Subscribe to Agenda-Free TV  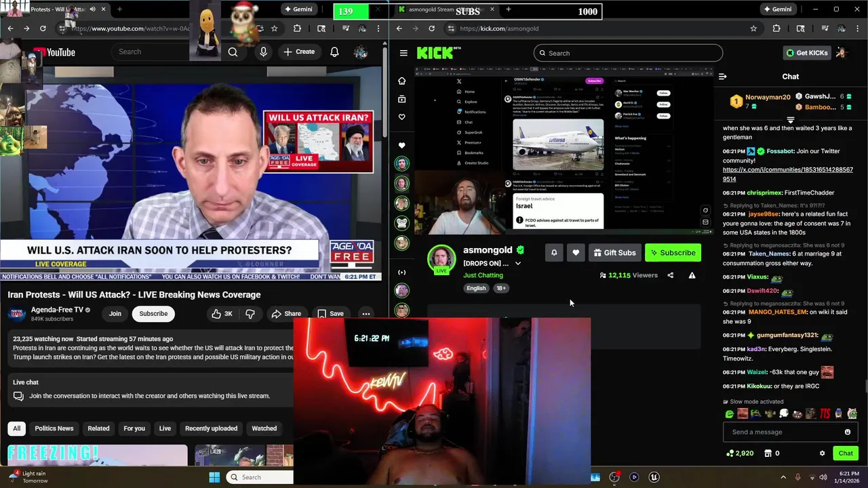point(153,314)
